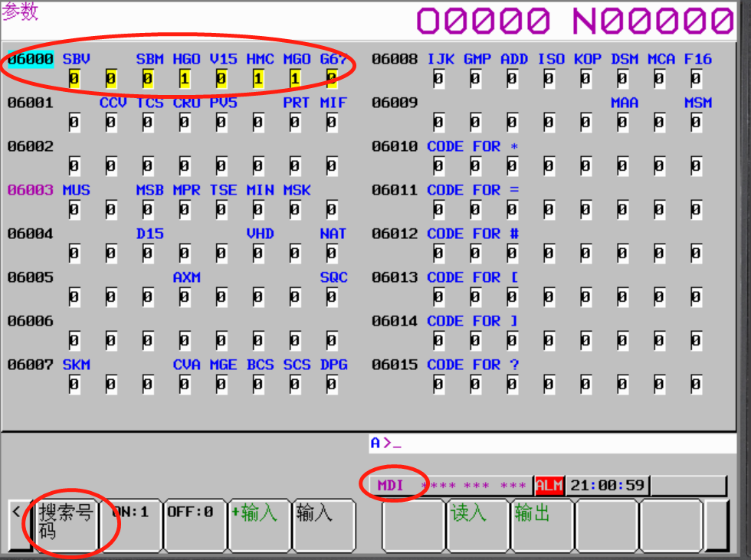Click the left arrow softkey at bottom-left
Image resolution: width=751 pixels, height=560 pixels.
[x=17, y=524]
